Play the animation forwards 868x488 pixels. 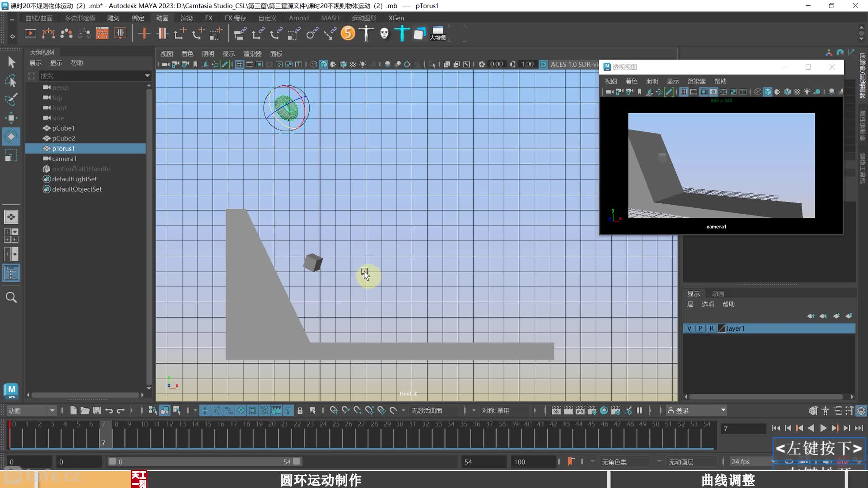[x=823, y=428]
